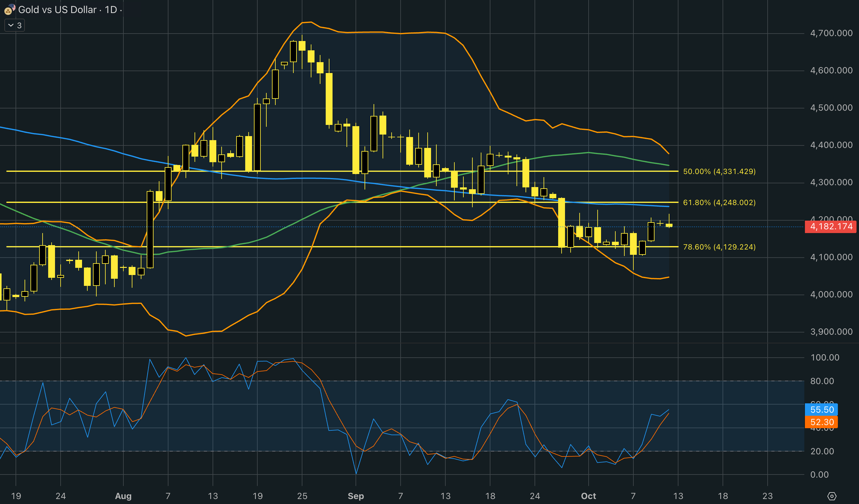Click the Sep label on time axis
This screenshot has height=504, width=859.
[356, 496]
